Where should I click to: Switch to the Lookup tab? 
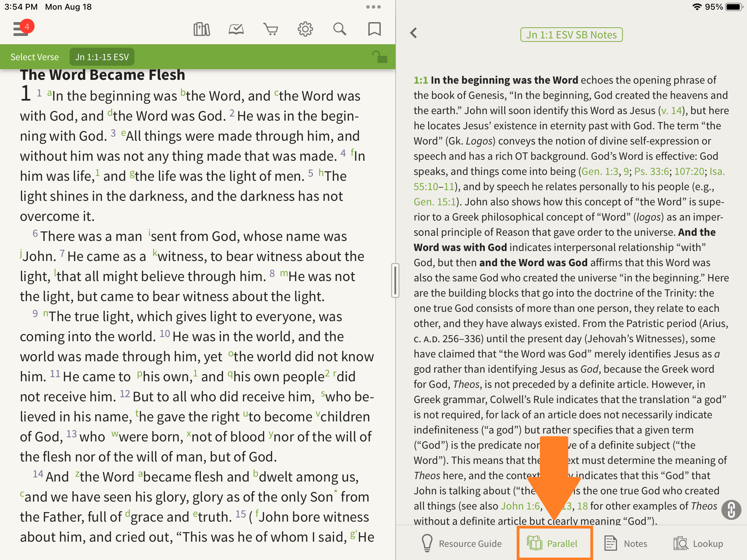point(699,544)
